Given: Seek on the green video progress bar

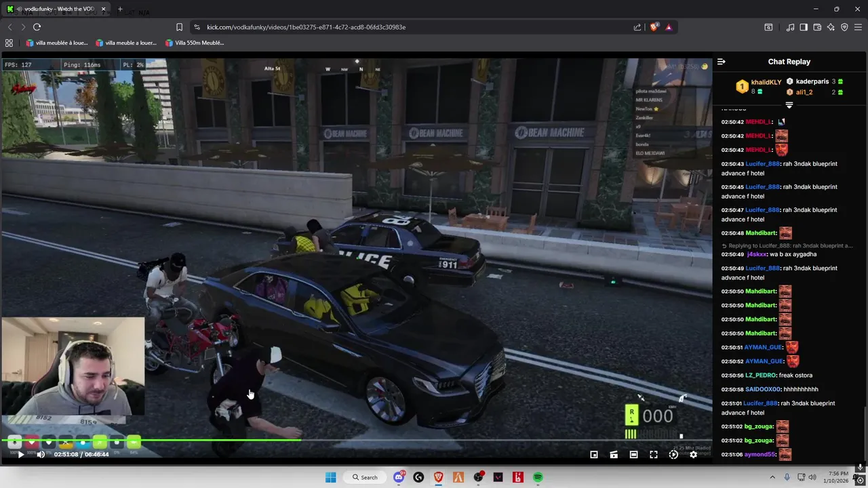Looking at the screenshot, I should (356, 441).
